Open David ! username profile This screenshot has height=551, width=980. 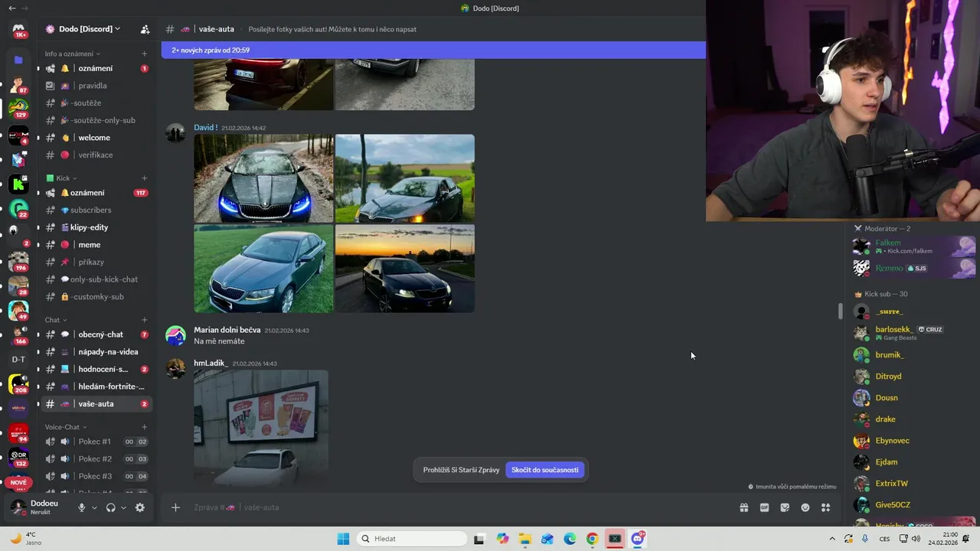205,128
